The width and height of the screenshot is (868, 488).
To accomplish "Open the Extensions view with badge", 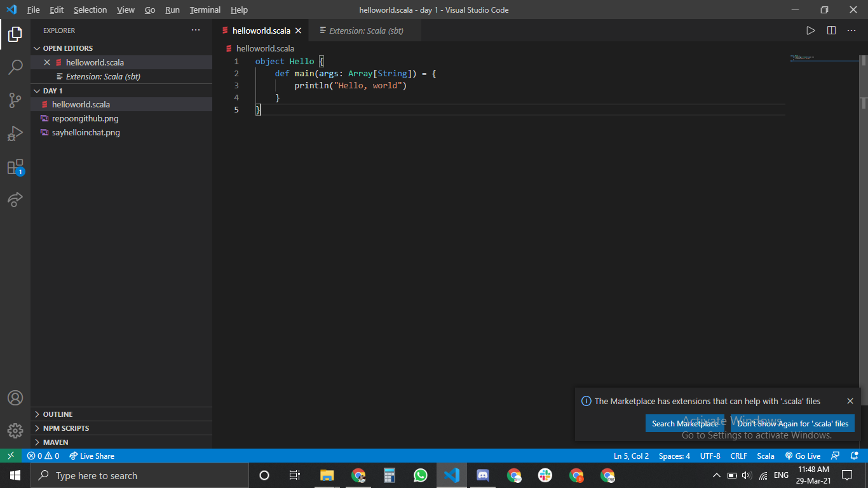I will (15, 167).
